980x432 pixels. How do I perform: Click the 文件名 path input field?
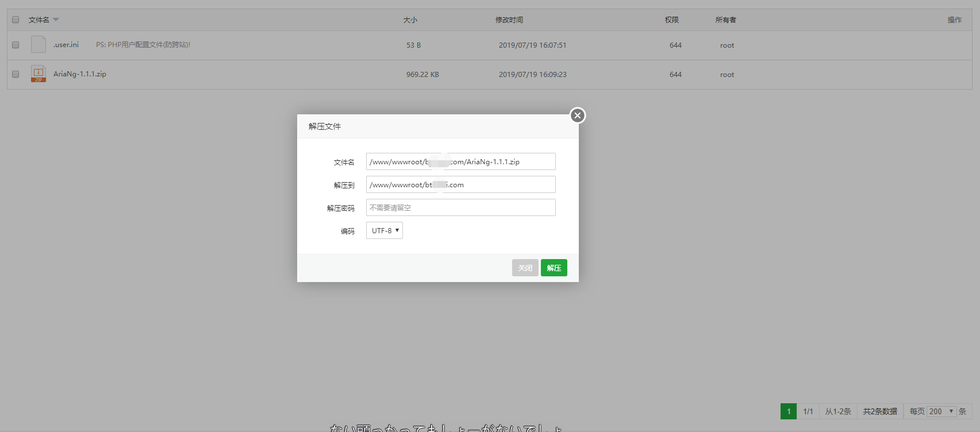(461, 161)
